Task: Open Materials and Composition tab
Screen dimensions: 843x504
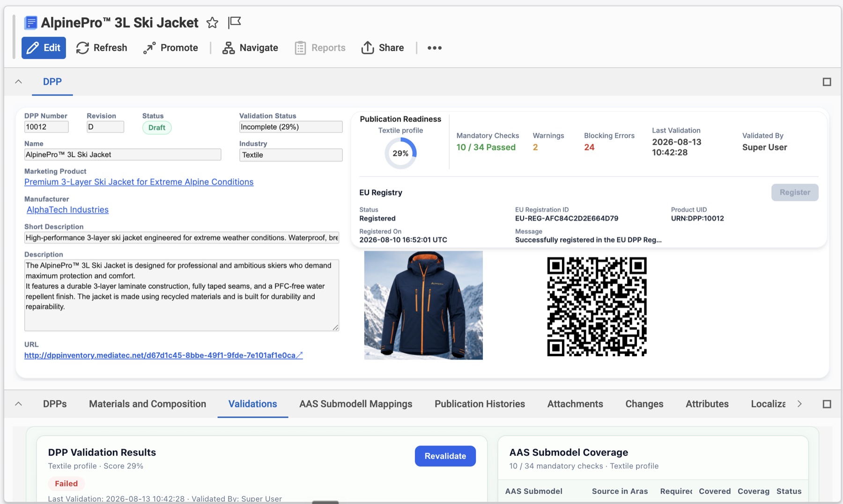Action: pyautogui.click(x=148, y=404)
